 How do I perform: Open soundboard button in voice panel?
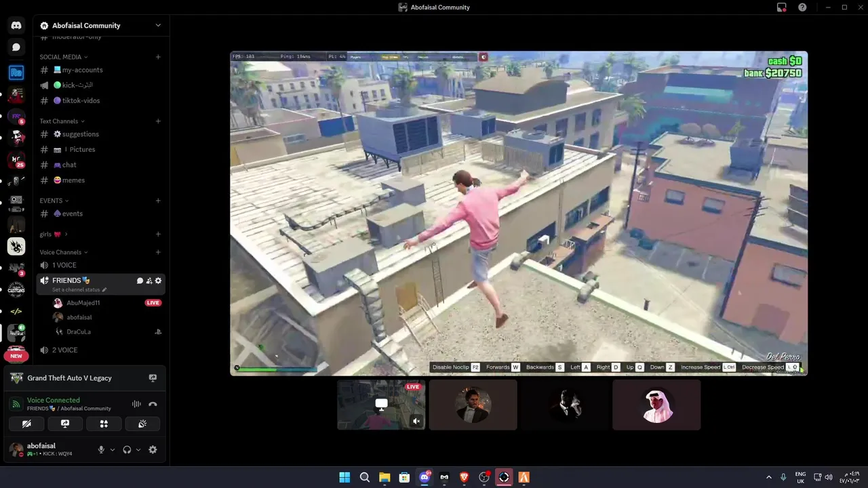[142, 424]
